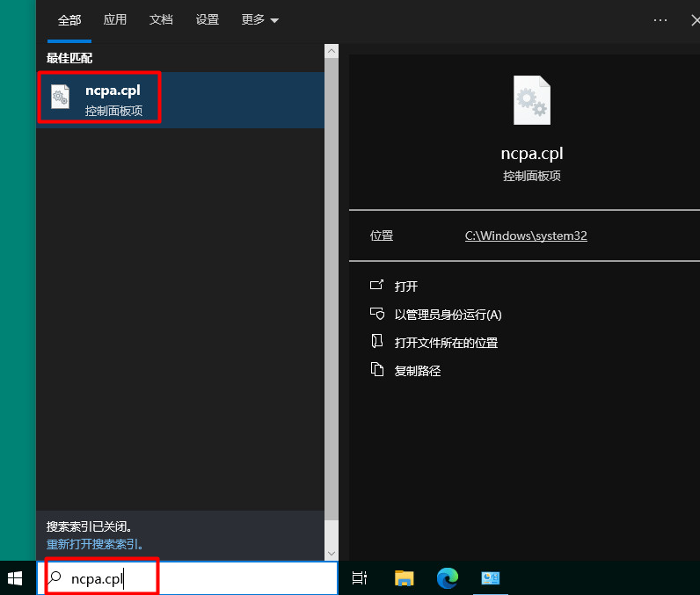Select the 设置 search filter tab
Viewport: 700px width, 595px height.
208,19
